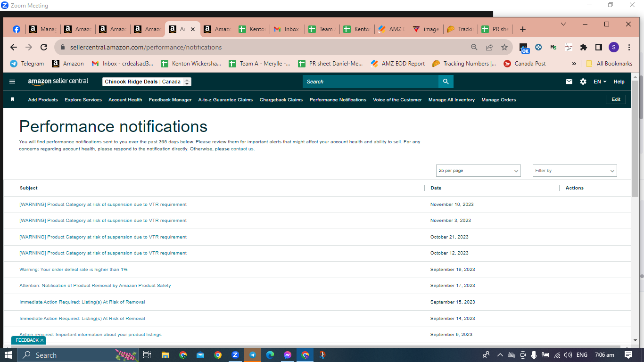Click the Edit button in the navigation bar

[616, 99]
